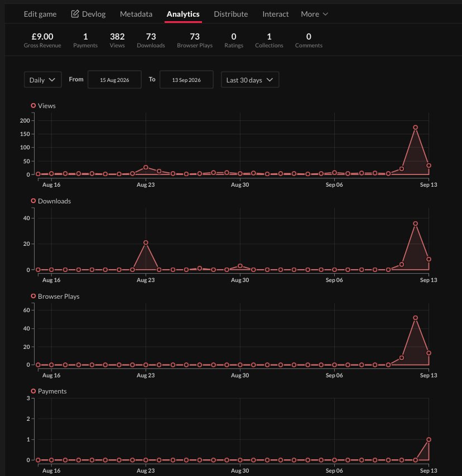The height and width of the screenshot is (476, 462).
Task: Toggle the Views chart legend marker
Action: (33, 105)
